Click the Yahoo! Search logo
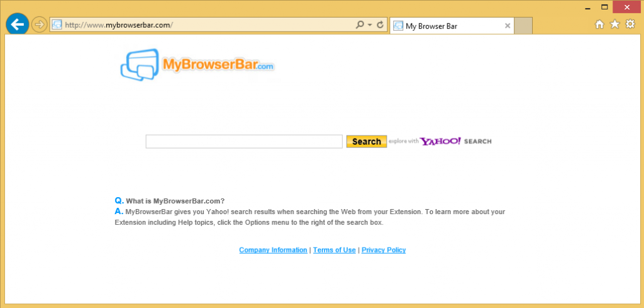This screenshot has width=644, height=308. click(x=455, y=142)
